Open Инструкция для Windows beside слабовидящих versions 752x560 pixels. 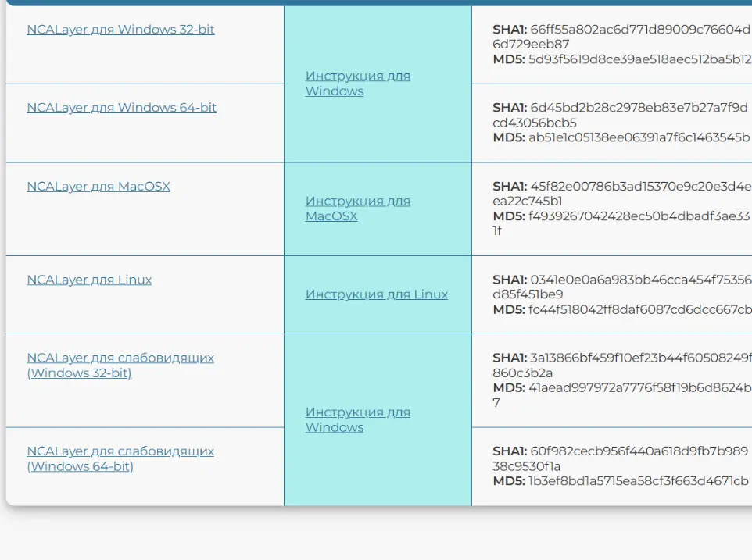coord(357,419)
